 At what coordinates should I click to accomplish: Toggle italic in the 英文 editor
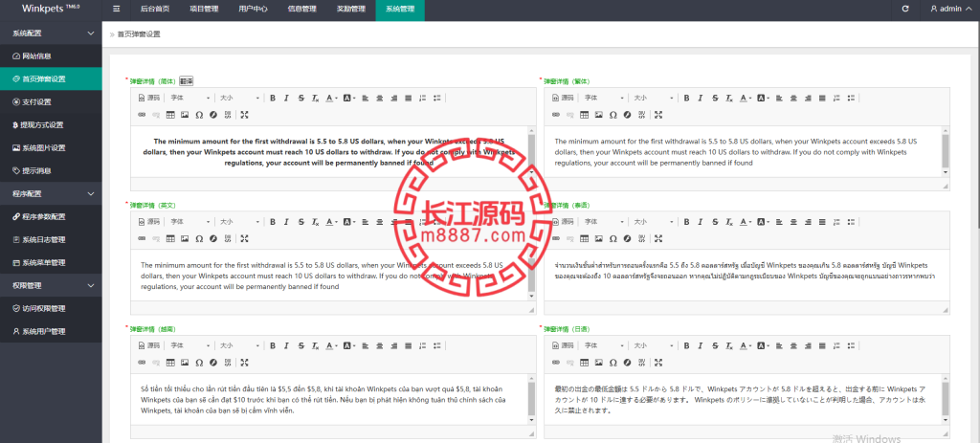point(286,222)
